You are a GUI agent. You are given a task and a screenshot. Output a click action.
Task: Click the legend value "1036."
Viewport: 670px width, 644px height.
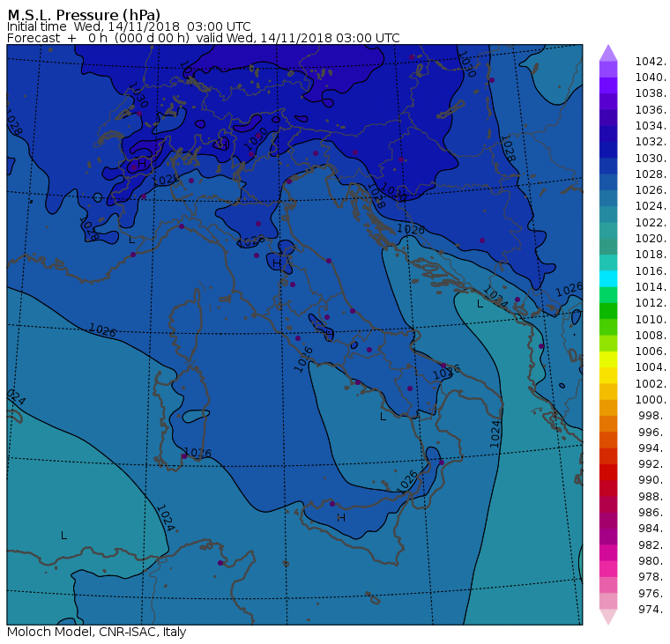point(651,110)
